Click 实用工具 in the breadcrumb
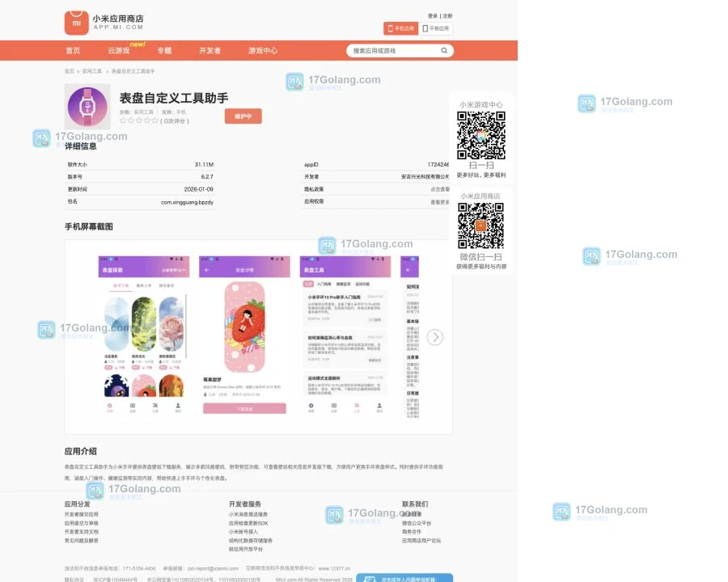Screen dimensions: 728x582 (92, 71)
